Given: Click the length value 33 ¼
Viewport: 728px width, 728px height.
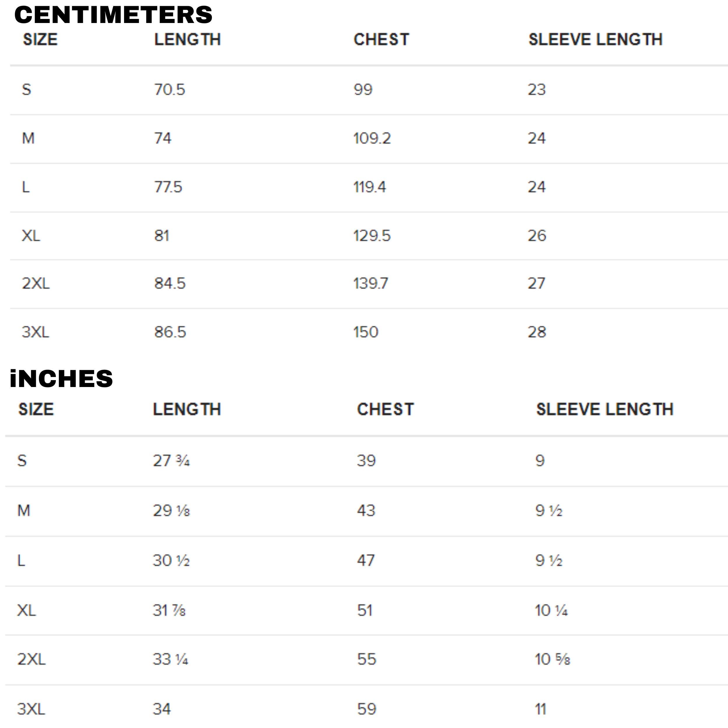Looking at the screenshot, I should [170, 659].
